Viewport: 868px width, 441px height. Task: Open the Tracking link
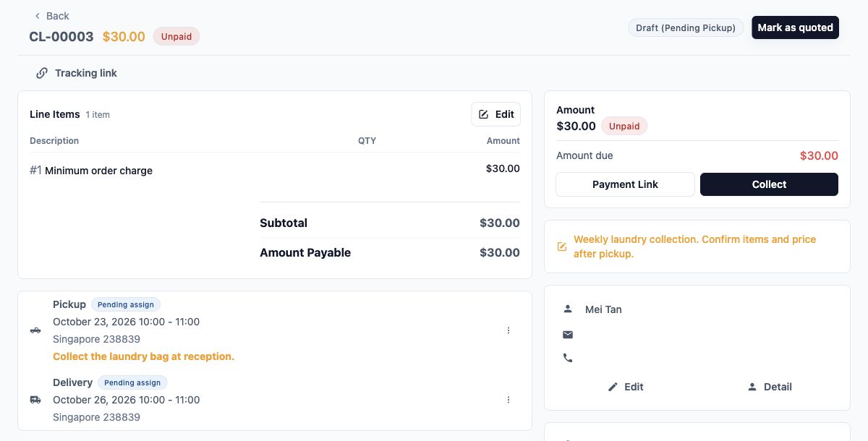coord(77,73)
